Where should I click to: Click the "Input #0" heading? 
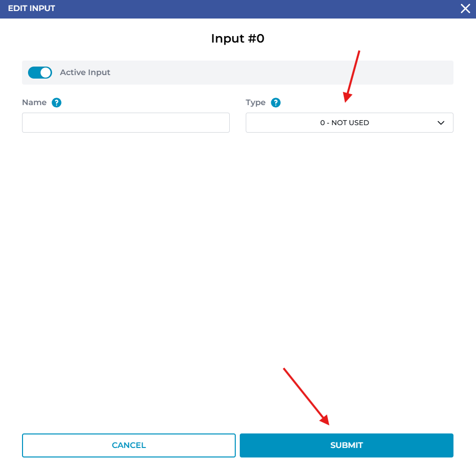[238, 39]
